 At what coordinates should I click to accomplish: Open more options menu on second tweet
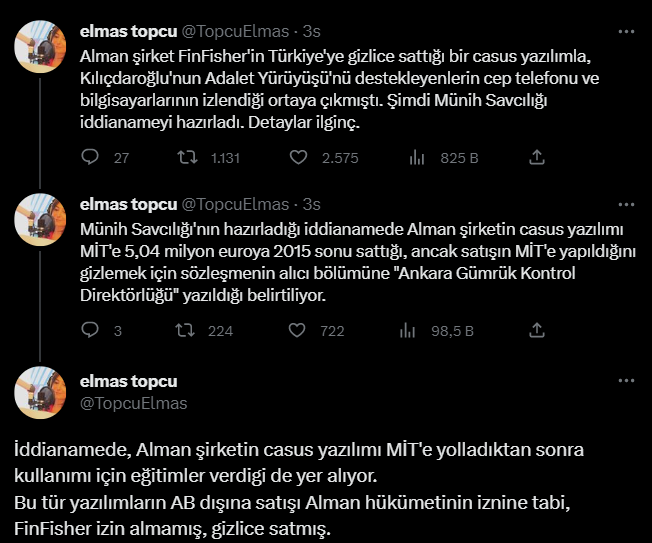(626, 204)
